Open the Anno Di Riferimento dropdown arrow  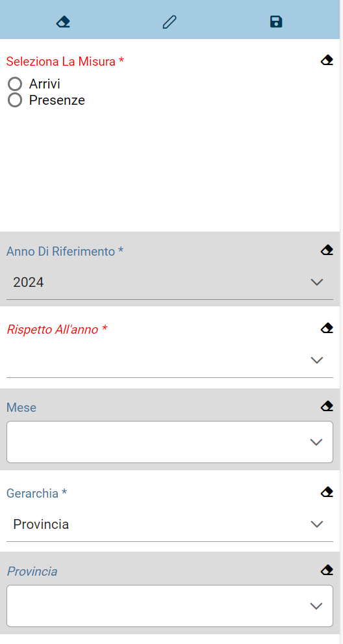coord(317,282)
